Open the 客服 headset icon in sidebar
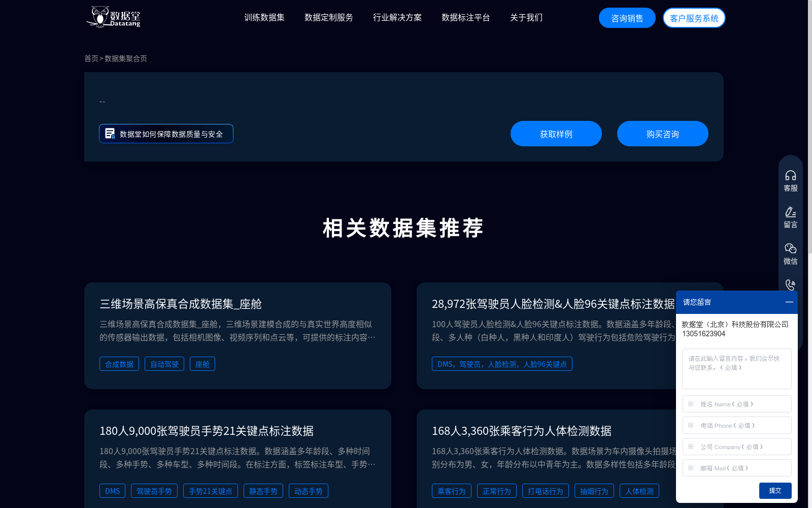Screen dimensions: 812x508 (x=791, y=176)
